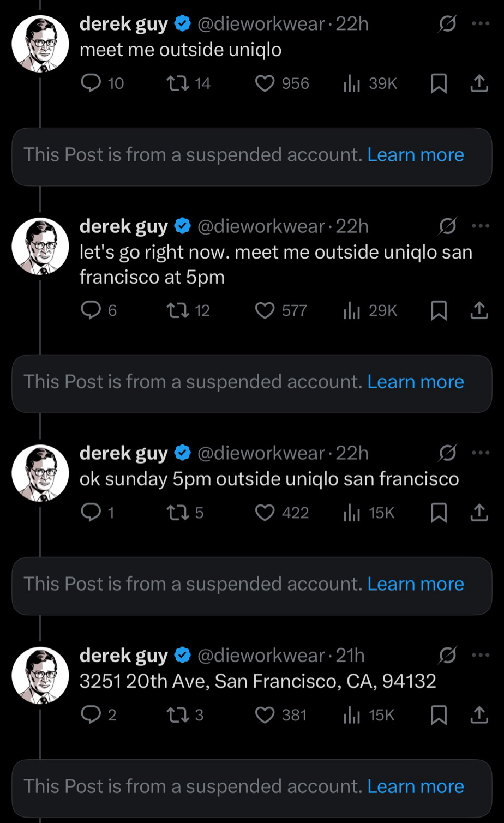Image resolution: width=504 pixels, height=823 pixels.
Task: Repost the 3251 20th Ave address post
Action: pos(176,715)
